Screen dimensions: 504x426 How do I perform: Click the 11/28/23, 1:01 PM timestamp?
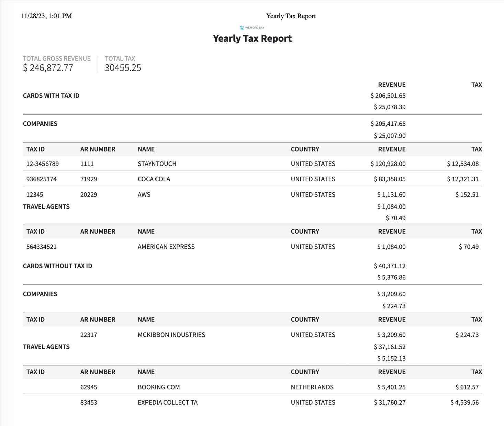(x=46, y=16)
